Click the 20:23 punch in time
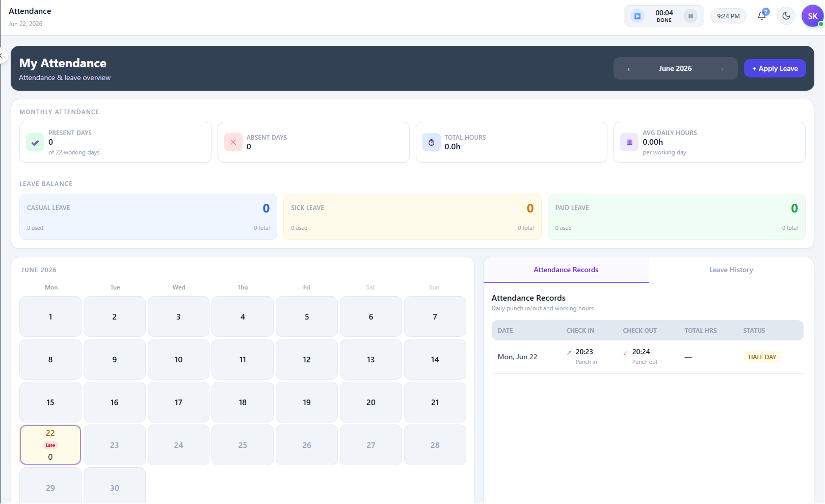 click(x=584, y=352)
